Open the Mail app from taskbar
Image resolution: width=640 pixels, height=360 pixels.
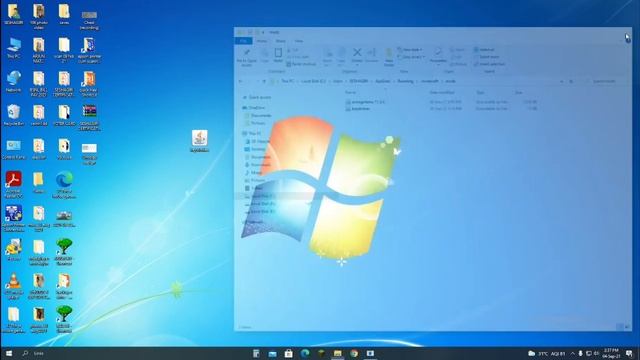pyautogui.click(x=272, y=353)
